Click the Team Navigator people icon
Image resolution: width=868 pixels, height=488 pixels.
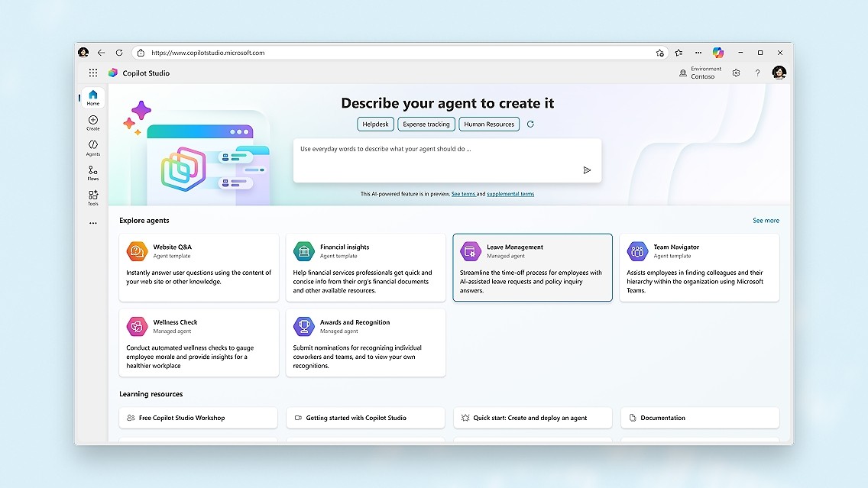637,251
